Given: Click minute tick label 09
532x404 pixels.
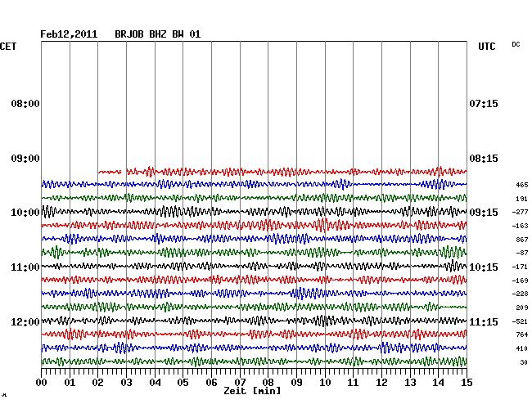Looking at the screenshot, I should point(296,383).
